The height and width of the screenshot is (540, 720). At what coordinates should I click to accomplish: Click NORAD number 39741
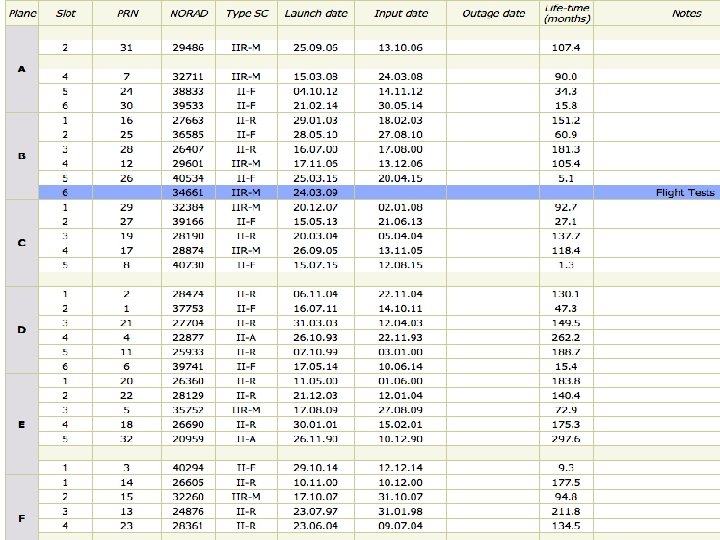click(x=188, y=366)
